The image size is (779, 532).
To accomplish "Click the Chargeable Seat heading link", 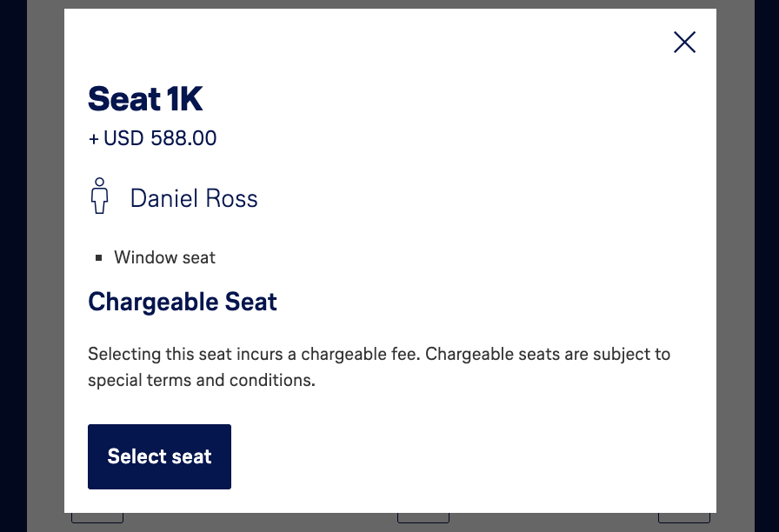I will point(182,302).
